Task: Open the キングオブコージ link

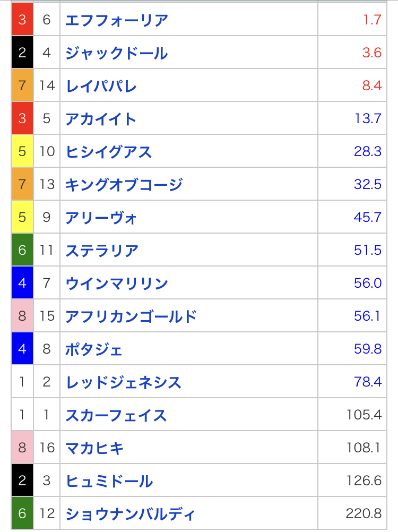Action: click(124, 185)
